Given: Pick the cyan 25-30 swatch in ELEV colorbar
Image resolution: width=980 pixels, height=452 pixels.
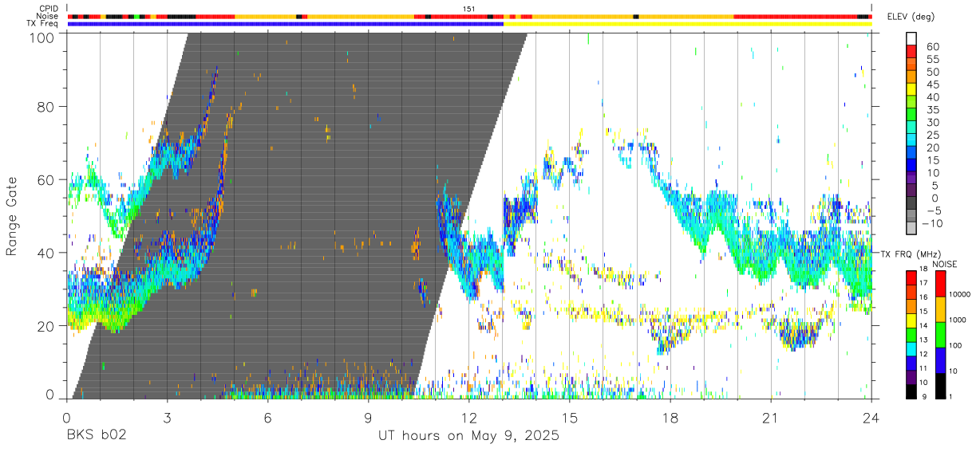Looking at the screenshot, I should point(912,128).
